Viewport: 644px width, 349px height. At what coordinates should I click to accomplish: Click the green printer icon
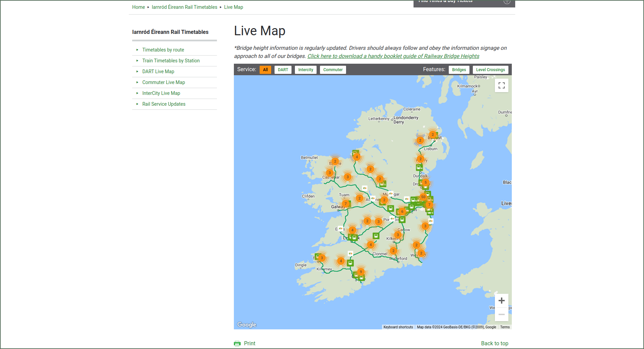tap(237, 344)
